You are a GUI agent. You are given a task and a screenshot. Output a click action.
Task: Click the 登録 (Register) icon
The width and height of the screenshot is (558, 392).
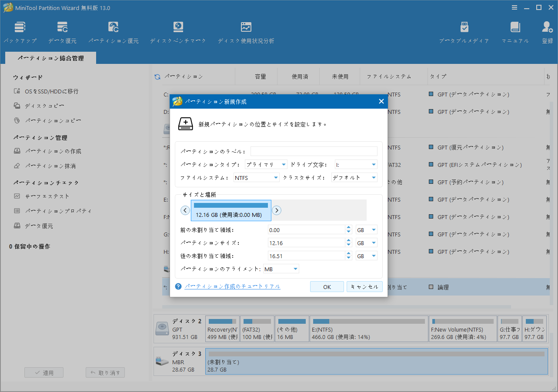547,31
